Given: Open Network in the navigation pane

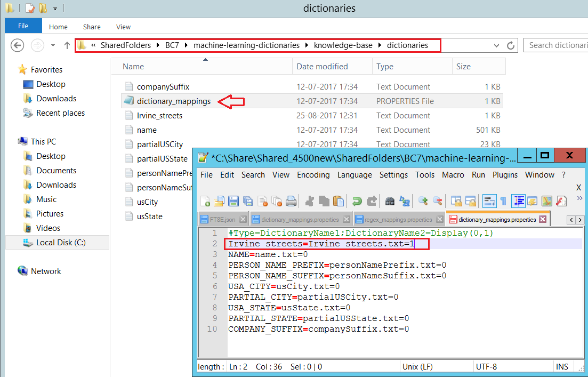Looking at the screenshot, I should (x=46, y=271).
